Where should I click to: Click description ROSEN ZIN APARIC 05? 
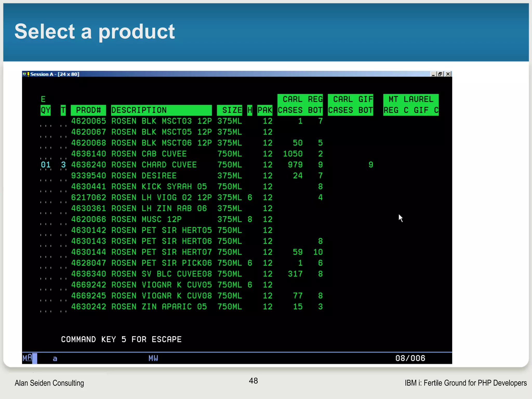[159, 307]
